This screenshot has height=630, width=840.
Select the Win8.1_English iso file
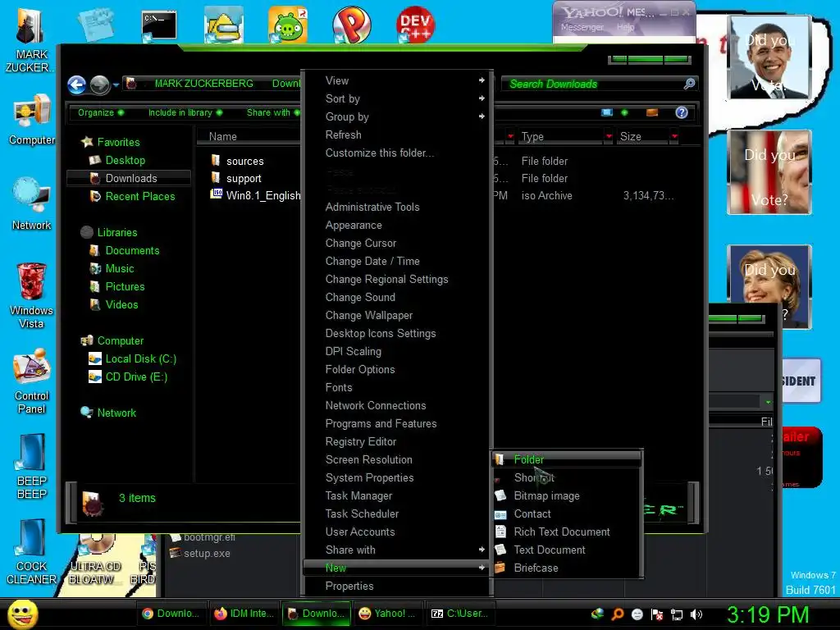256,195
